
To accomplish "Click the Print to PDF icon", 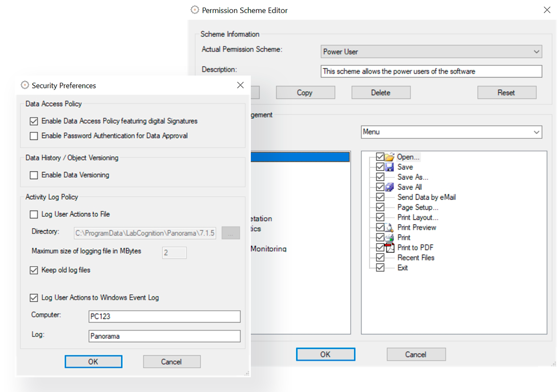I will [390, 248].
